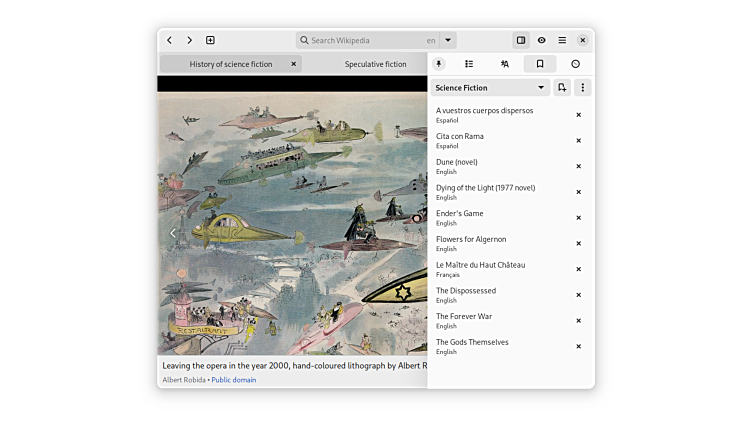The width and height of the screenshot is (752, 423).
Task: Open bookmark list options three-dot menu
Action: coord(582,88)
